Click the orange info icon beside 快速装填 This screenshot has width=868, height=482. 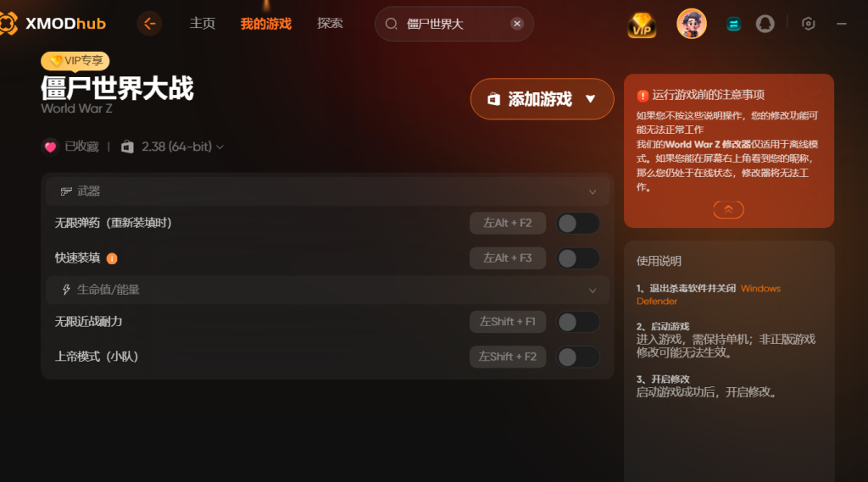coord(112,258)
